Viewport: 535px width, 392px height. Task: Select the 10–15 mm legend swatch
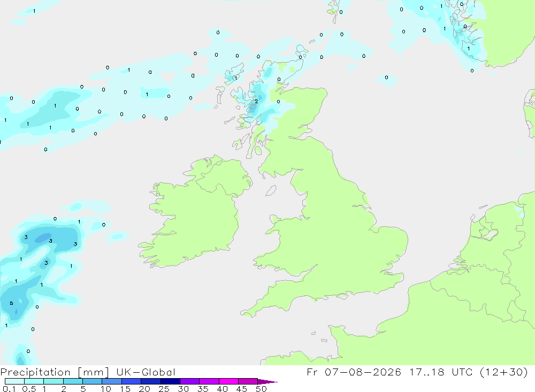[112, 381]
